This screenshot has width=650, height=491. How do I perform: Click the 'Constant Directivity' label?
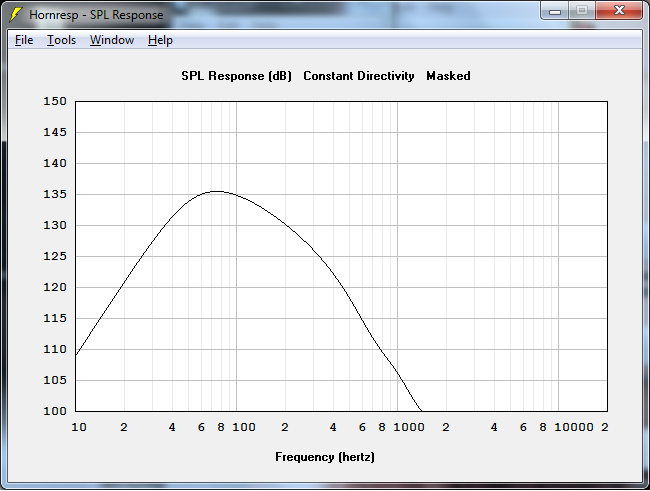click(359, 76)
